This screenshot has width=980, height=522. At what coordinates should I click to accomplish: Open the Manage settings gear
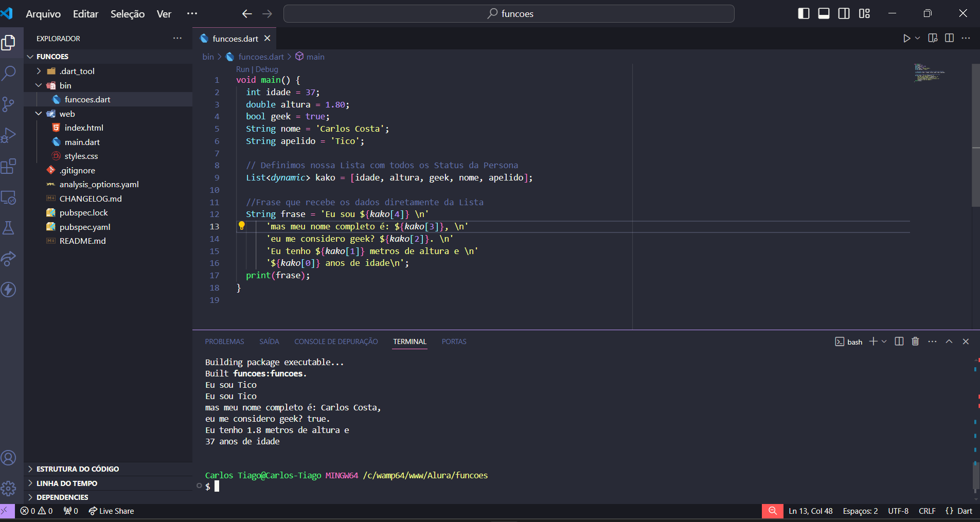[x=9, y=488]
